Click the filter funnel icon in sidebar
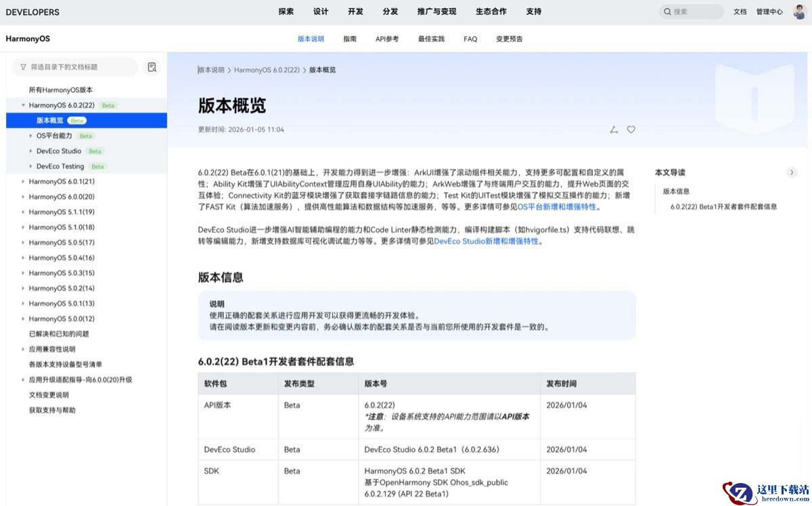The width and height of the screenshot is (812, 506). click(x=24, y=67)
